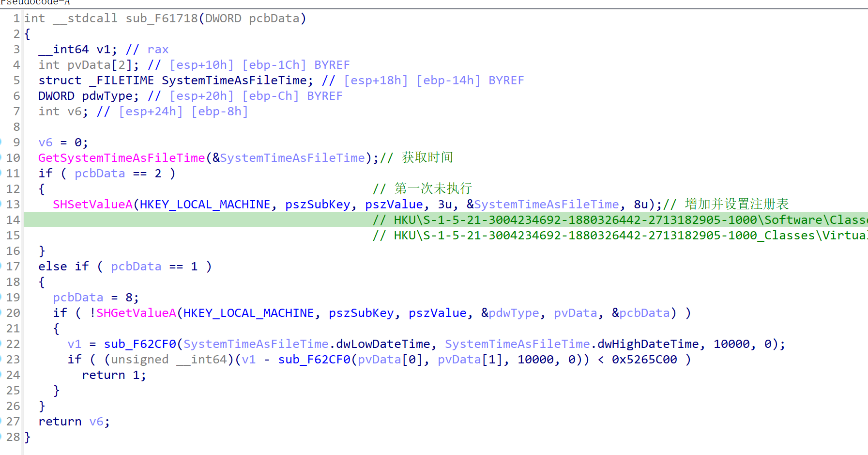Click pszSubKey argument on line 13

tap(318, 204)
